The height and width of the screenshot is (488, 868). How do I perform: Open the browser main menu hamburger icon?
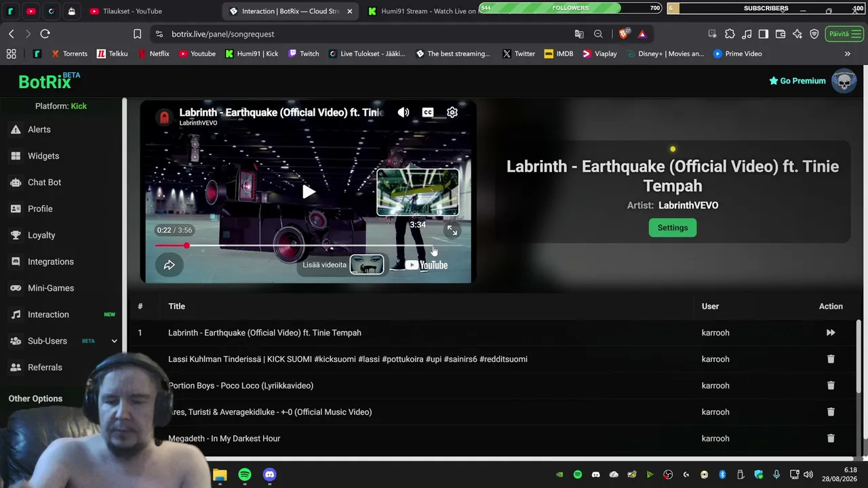tap(855, 34)
